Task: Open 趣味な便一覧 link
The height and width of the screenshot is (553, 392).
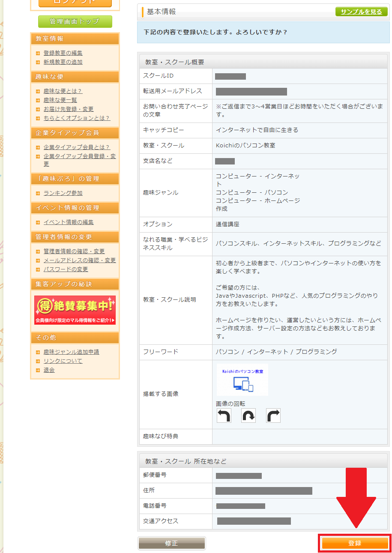Action: tap(60, 100)
